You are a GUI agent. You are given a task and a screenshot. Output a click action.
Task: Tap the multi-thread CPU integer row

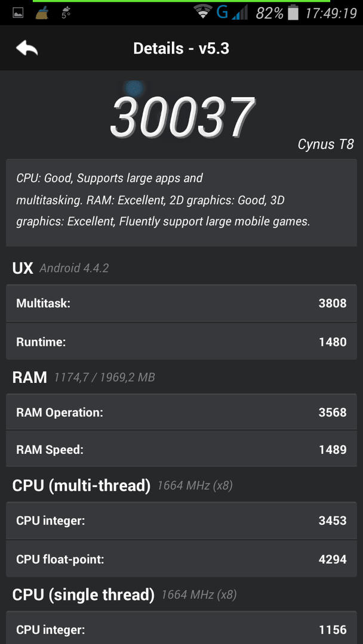tap(181, 521)
